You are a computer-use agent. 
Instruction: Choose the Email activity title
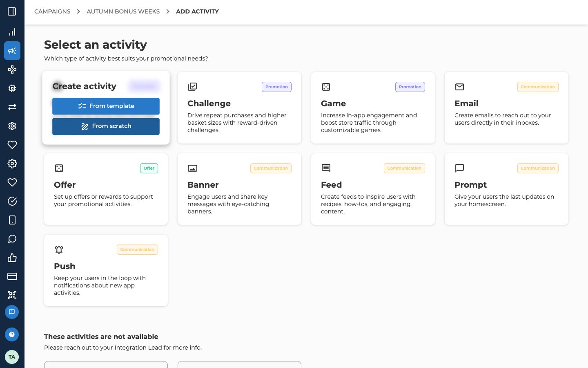466,103
